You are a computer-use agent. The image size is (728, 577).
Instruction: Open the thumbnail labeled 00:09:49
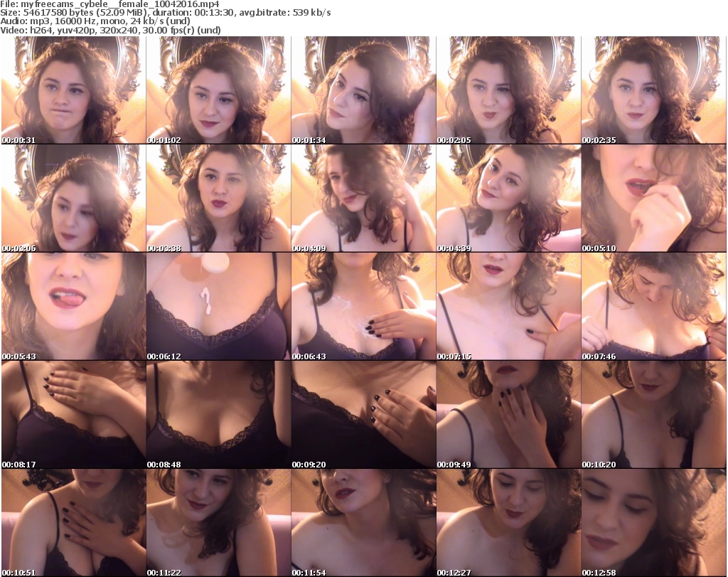click(x=508, y=415)
